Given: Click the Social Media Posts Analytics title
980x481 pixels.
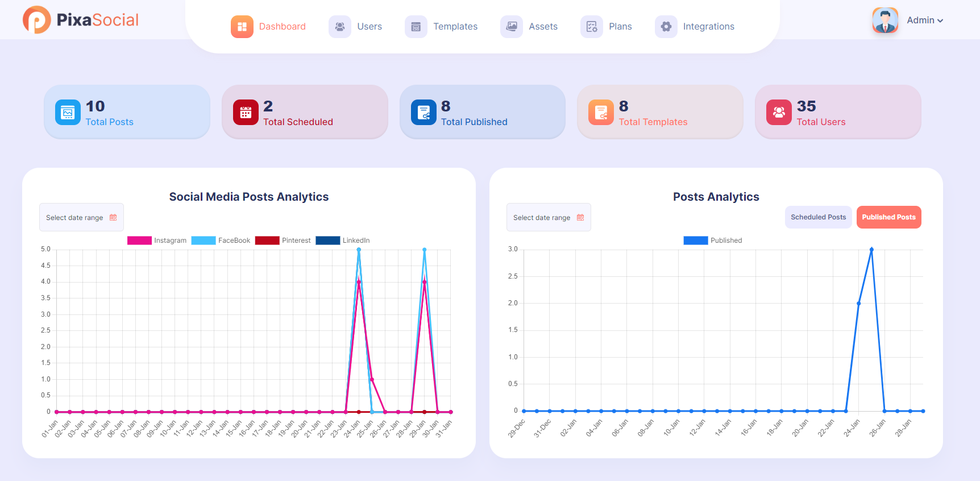Looking at the screenshot, I should pos(249,197).
